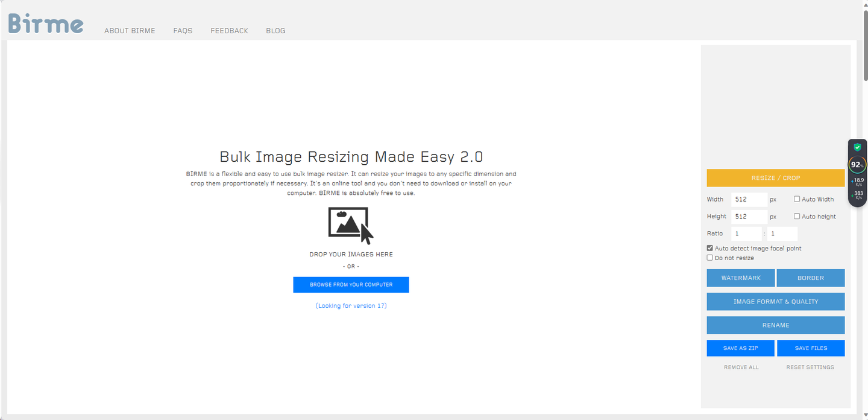Viewport: 868px width, 420px height.
Task: Click BROWSE FROM YOUR COMPUTER button
Action: click(351, 285)
